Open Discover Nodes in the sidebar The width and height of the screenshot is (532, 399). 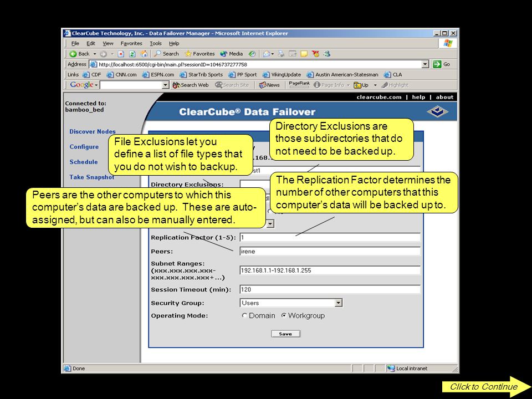tap(93, 132)
